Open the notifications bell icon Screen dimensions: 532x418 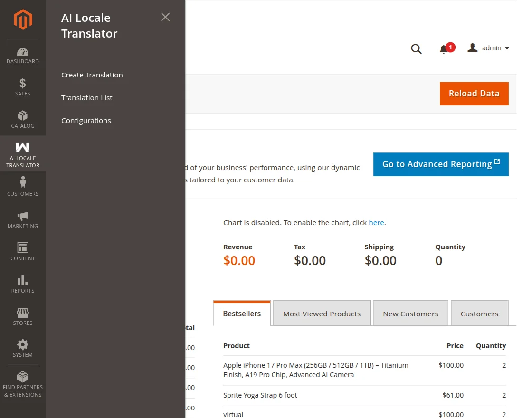[x=444, y=49]
